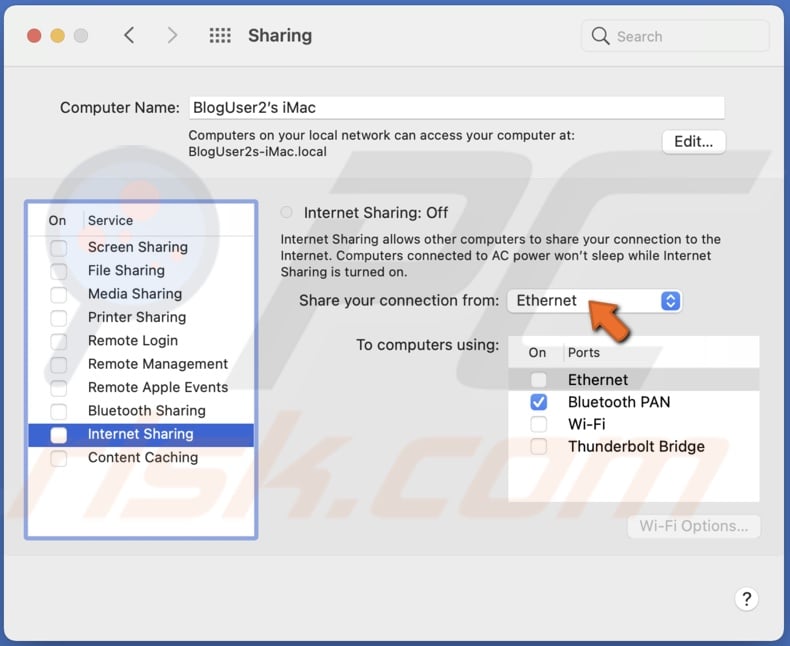Focus the Search field

(x=675, y=36)
